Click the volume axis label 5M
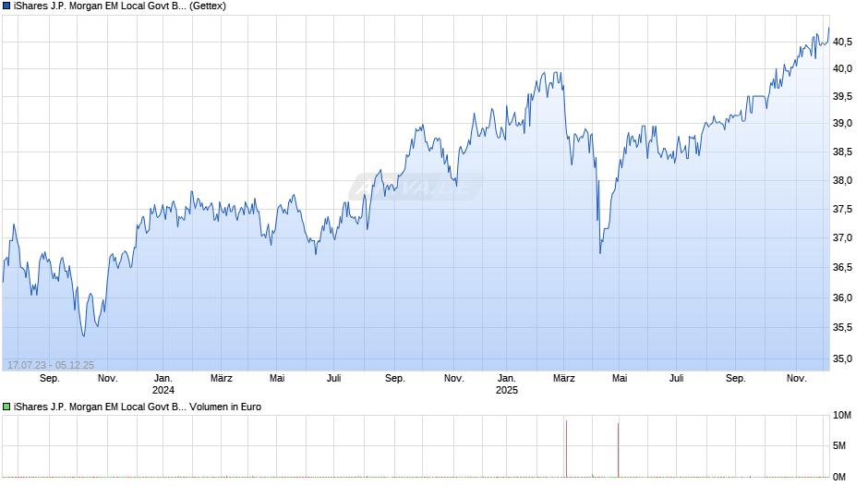This screenshot has height=486, width=868. (x=839, y=446)
